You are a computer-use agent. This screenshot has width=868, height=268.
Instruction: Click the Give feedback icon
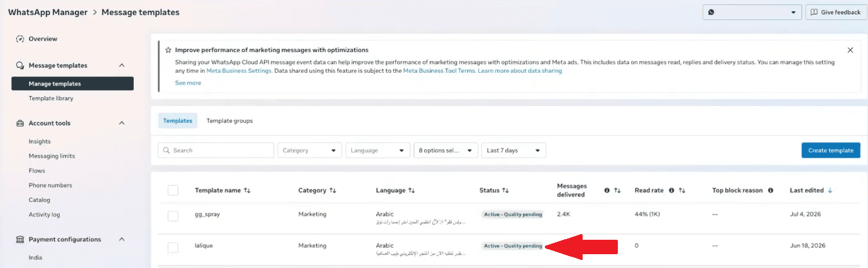tap(814, 13)
